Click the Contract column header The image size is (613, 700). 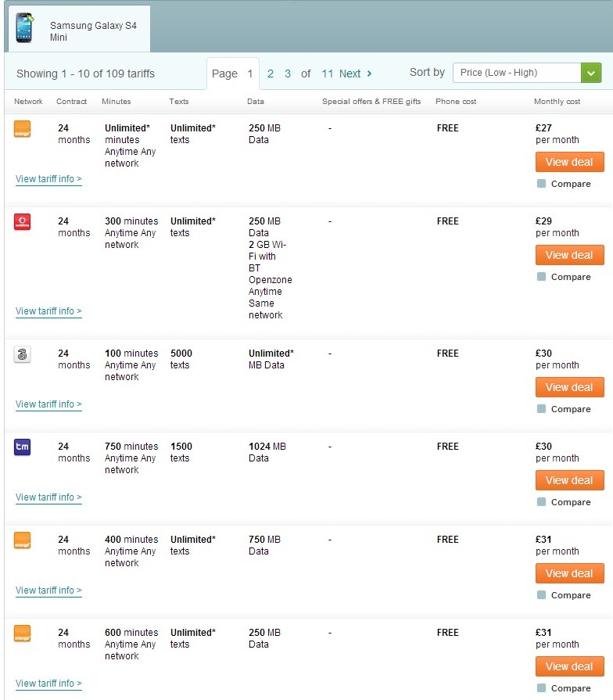pyautogui.click(x=71, y=102)
